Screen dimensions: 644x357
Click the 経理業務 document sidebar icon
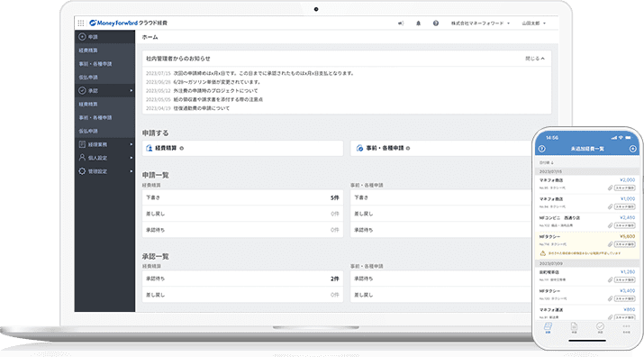click(x=82, y=144)
